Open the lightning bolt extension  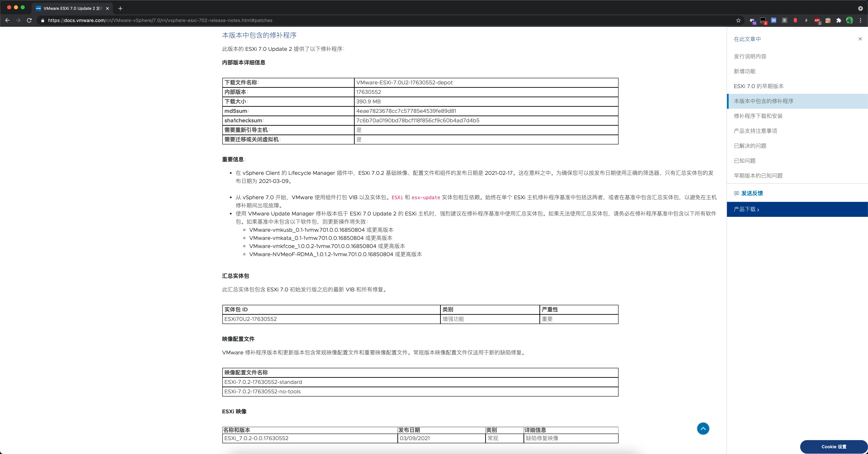[806, 20]
